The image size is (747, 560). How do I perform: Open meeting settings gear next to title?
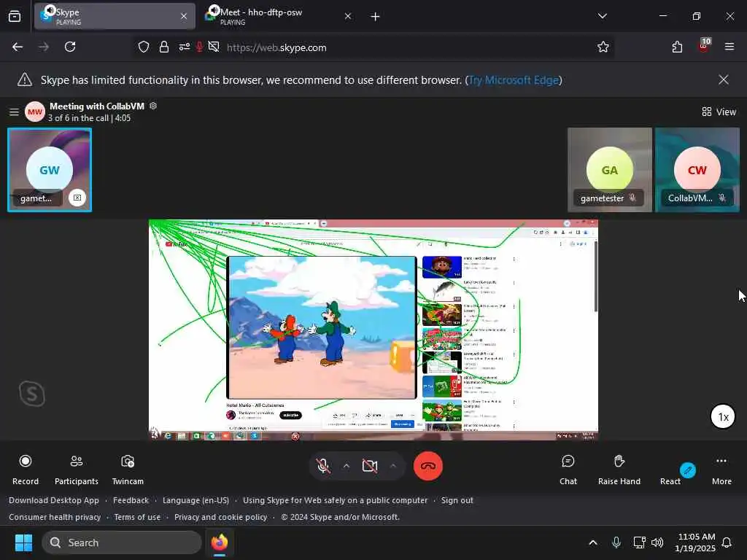[153, 106]
